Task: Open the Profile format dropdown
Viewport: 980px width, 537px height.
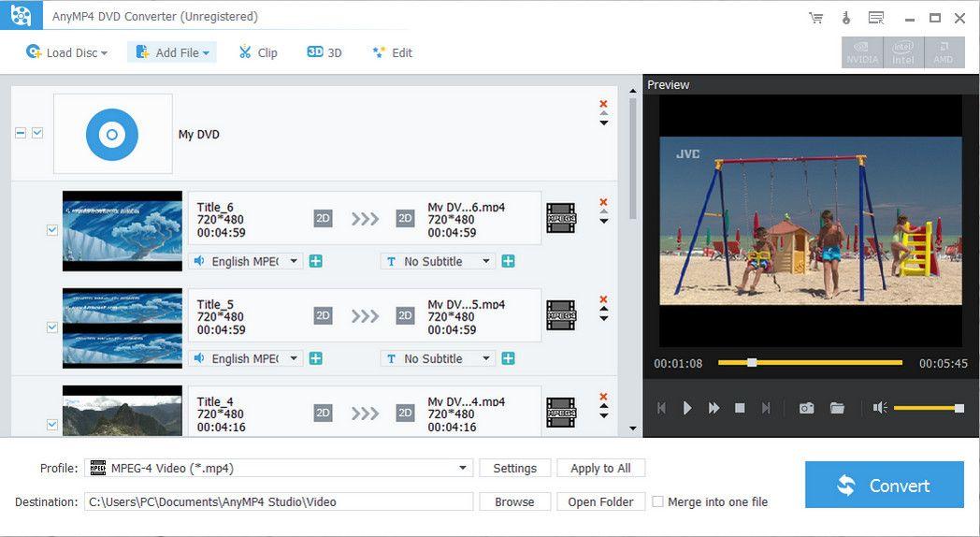Action: click(463, 468)
